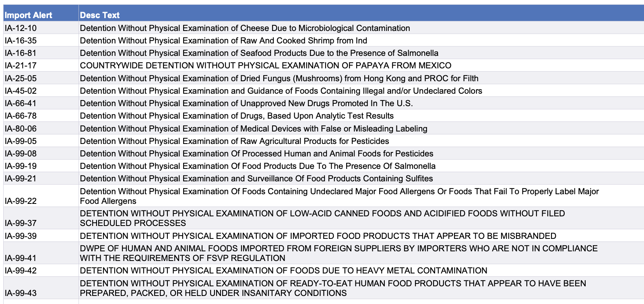This screenshot has height=304, width=644.
Task: Click the IA-99-05 cell
Action: [x=21, y=141]
